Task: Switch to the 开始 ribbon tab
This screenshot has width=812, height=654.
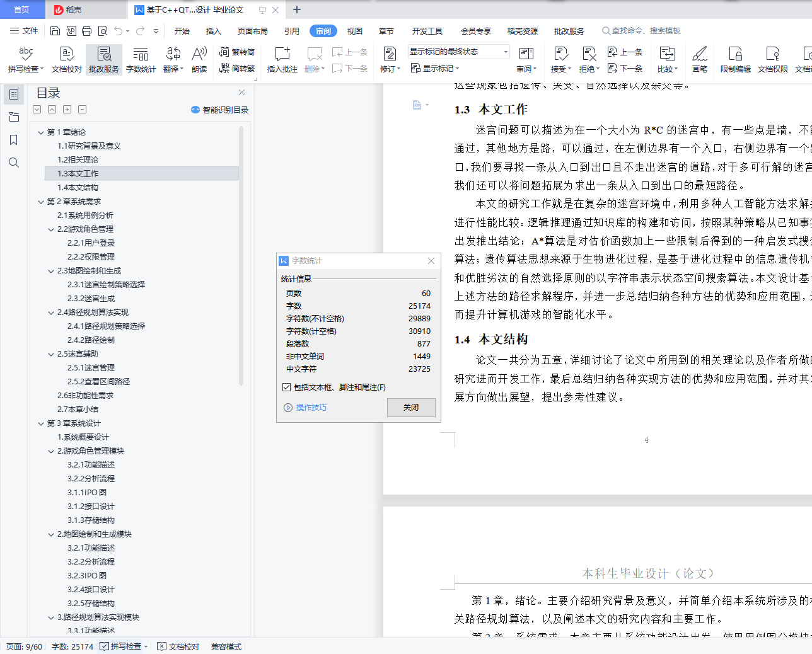Action: [182, 31]
